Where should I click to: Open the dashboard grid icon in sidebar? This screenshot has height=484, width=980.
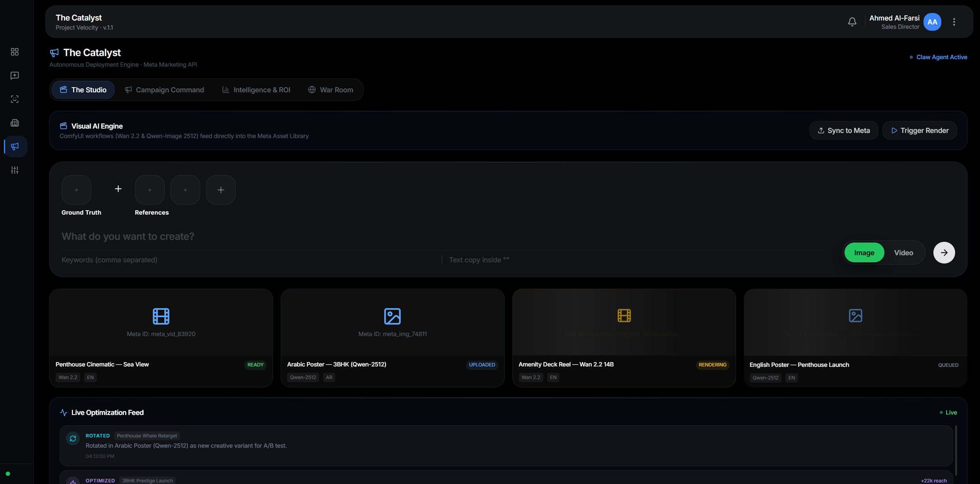click(x=15, y=52)
